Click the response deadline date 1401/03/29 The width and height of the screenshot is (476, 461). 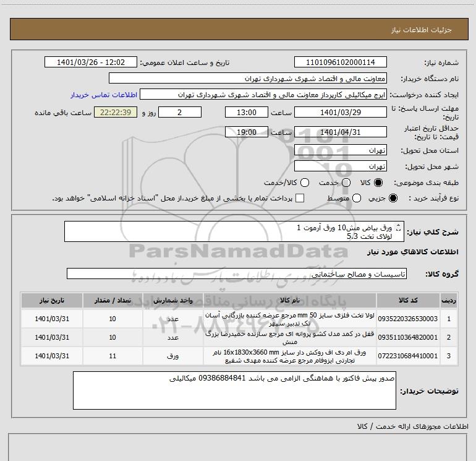[x=340, y=113]
